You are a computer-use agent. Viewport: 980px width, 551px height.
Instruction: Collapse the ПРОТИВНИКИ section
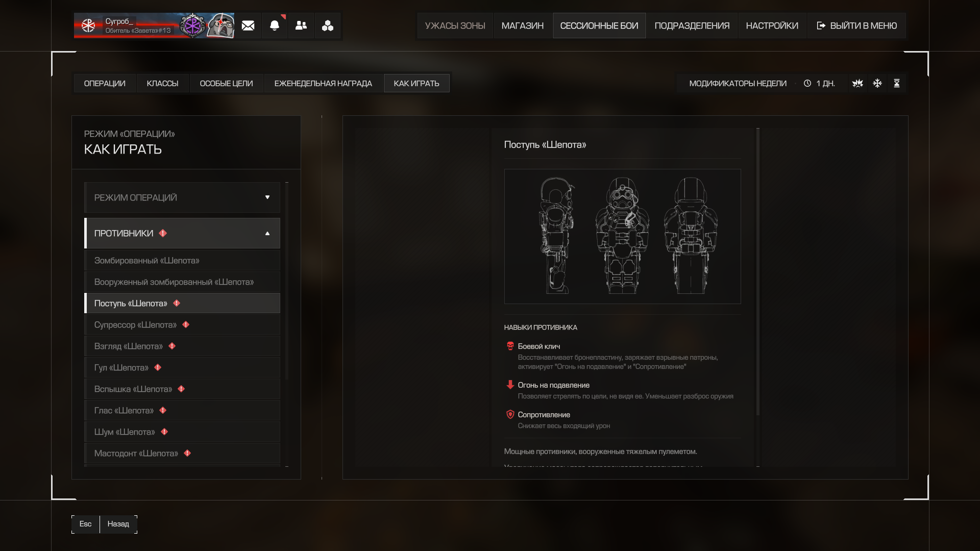[182, 233]
